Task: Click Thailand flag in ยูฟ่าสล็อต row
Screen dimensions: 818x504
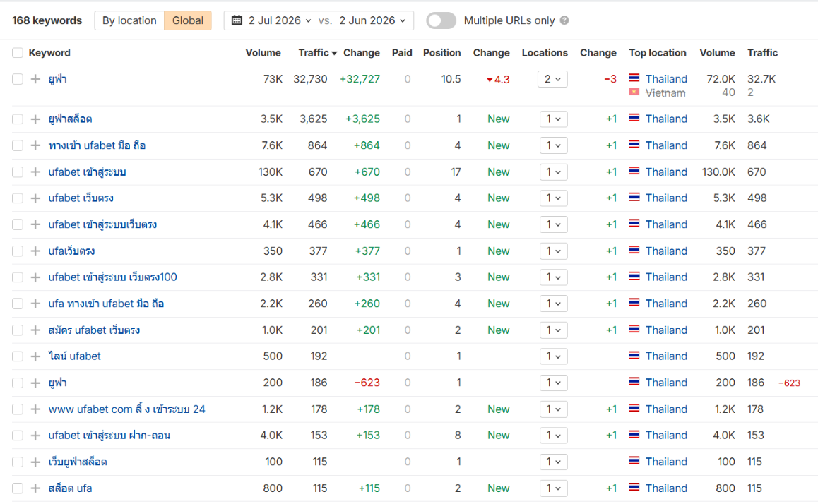Action: (634, 119)
